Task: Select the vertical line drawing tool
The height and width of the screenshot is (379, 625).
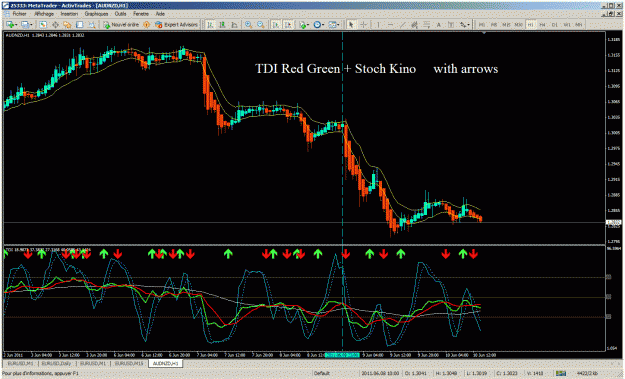Action: [378, 25]
